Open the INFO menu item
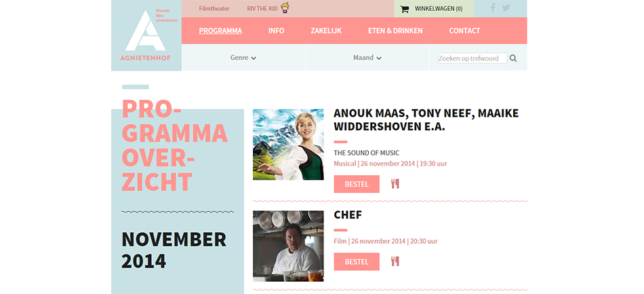This screenshot has height=294, width=644. tap(276, 31)
